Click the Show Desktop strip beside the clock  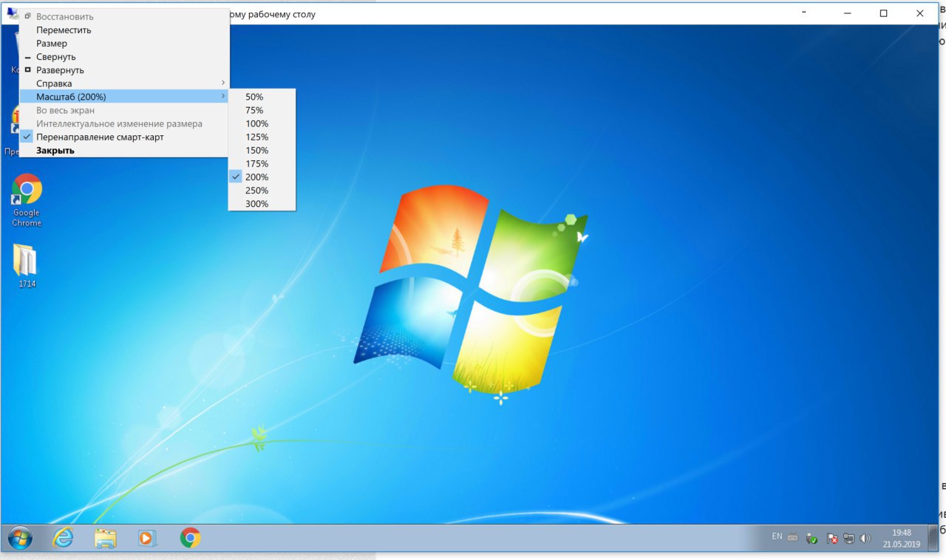click(931, 538)
